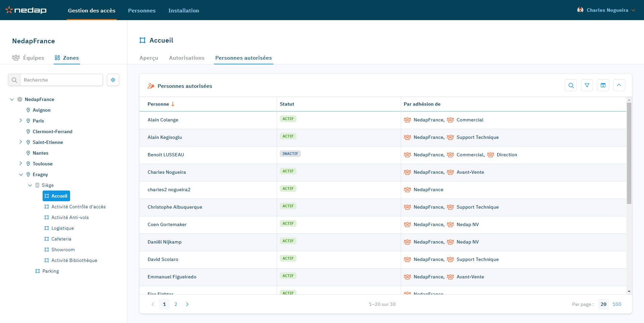644x323 pixels.
Task: Click the magnifier icon in sidebar search
Action: pos(14,80)
